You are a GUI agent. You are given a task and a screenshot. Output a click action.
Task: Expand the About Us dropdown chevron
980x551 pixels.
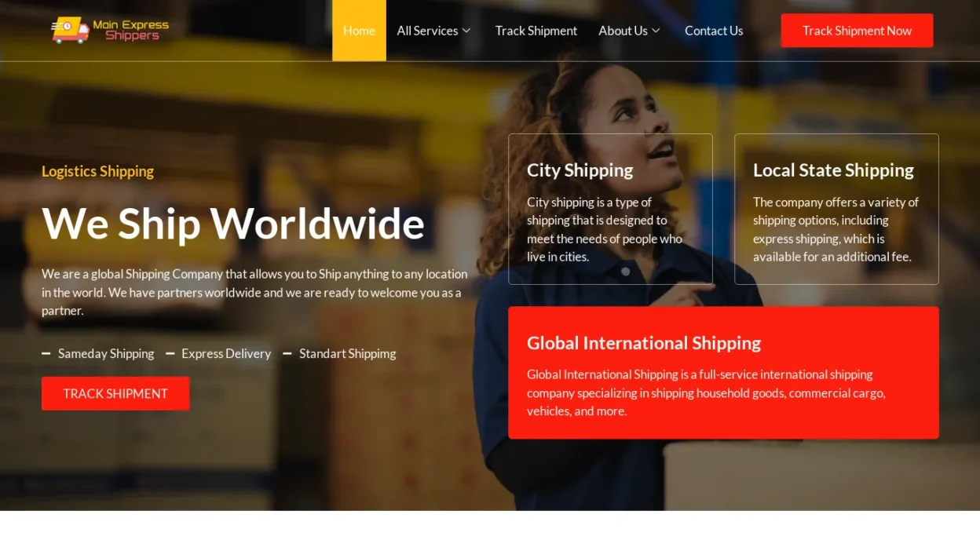coord(656,31)
